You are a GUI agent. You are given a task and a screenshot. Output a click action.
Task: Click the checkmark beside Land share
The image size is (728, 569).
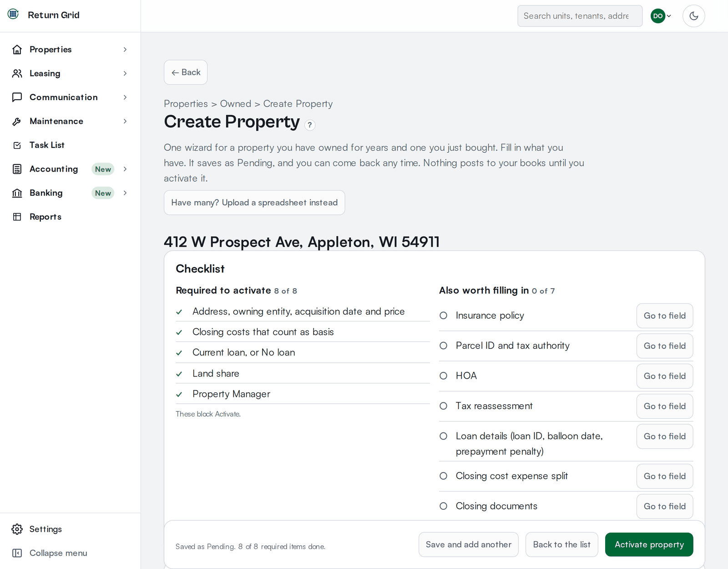[179, 374]
